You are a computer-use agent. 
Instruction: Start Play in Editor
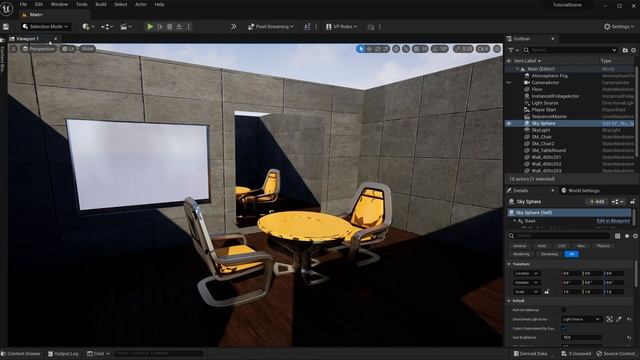pos(150,27)
